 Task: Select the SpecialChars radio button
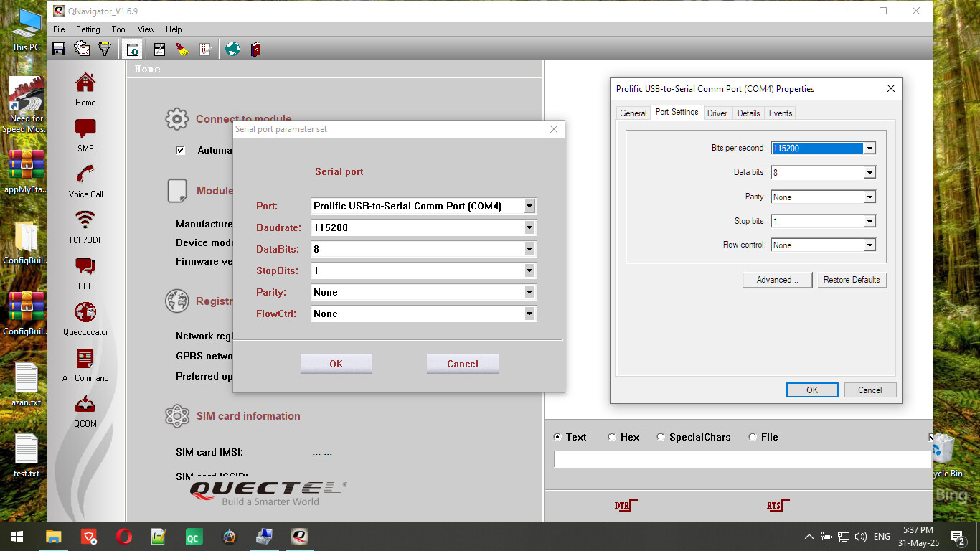661,437
